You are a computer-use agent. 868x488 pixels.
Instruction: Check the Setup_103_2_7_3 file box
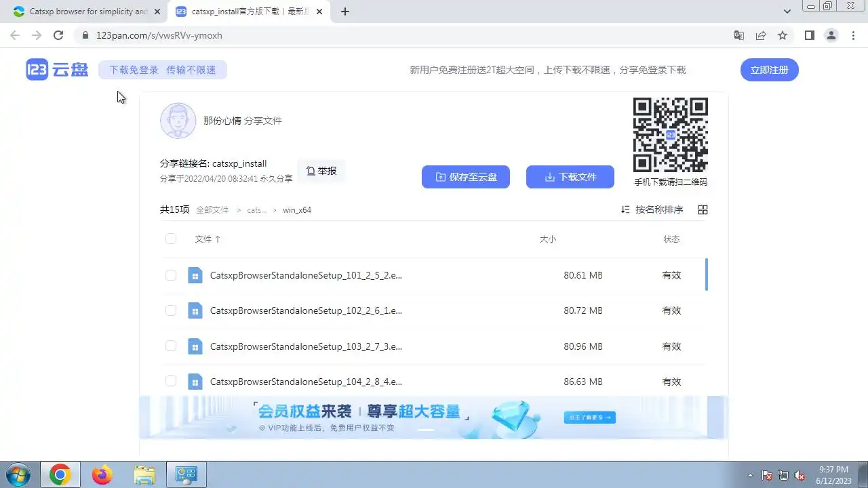pos(171,346)
